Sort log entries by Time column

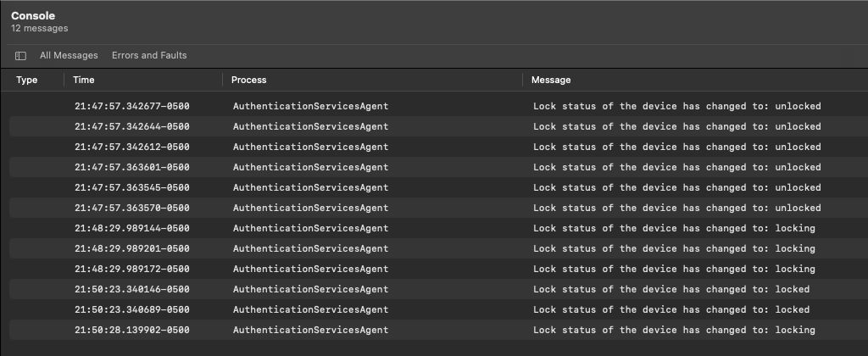(84, 80)
